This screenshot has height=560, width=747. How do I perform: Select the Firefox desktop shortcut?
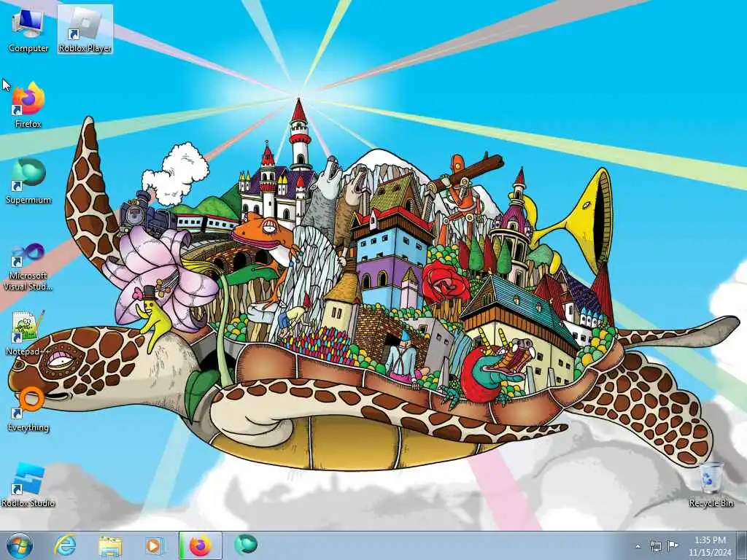[28, 105]
